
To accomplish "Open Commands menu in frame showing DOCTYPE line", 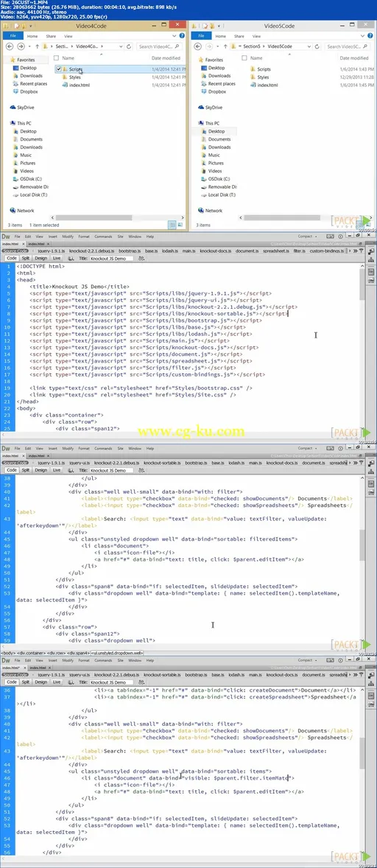I will point(103,237).
